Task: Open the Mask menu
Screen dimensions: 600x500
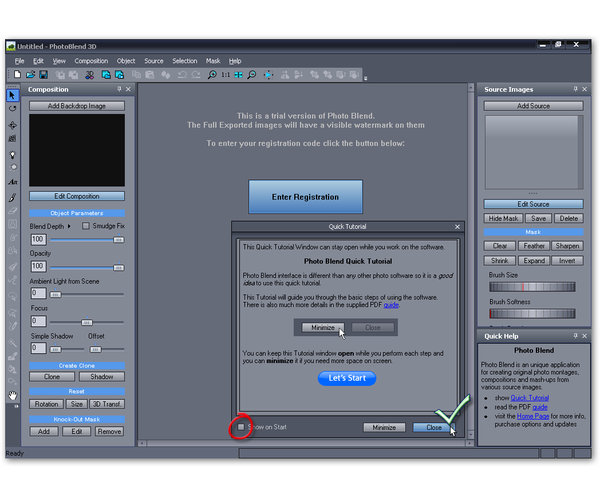Action: [x=213, y=61]
